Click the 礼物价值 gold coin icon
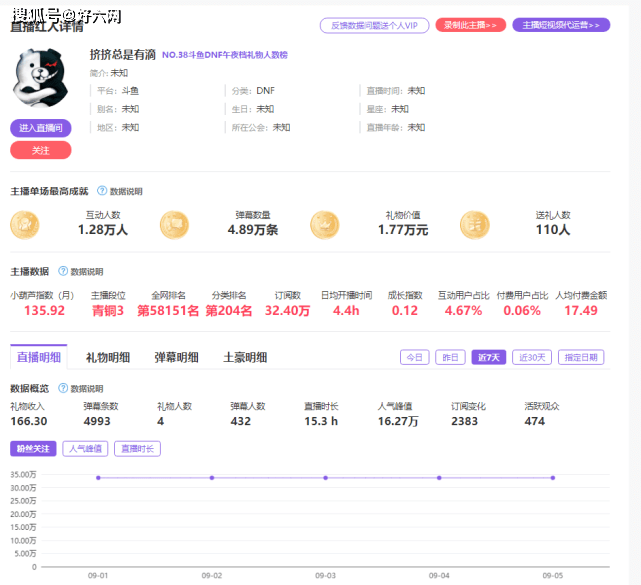641x585 pixels. point(324,224)
